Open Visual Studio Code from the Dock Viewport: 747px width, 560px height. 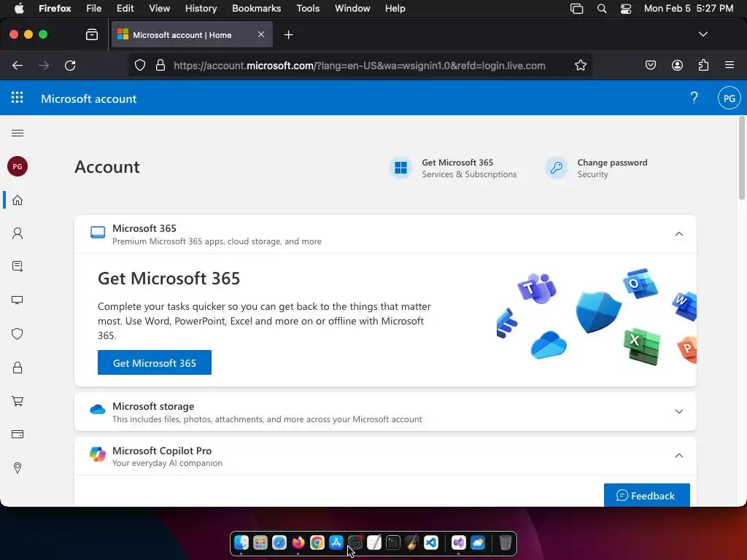[x=430, y=542]
